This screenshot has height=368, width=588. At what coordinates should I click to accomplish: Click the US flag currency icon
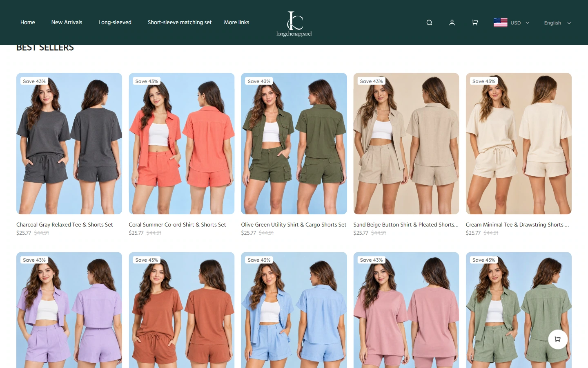click(x=501, y=22)
